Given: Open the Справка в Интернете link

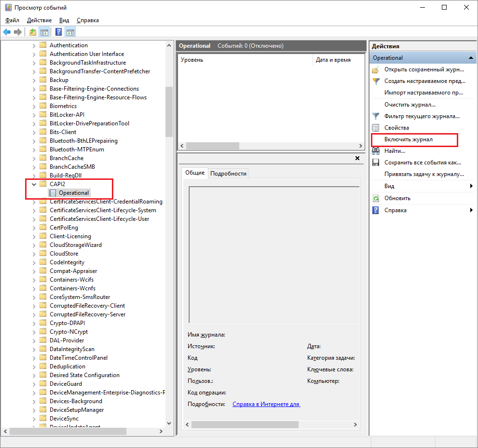Looking at the screenshot, I should (x=266, y=404).
